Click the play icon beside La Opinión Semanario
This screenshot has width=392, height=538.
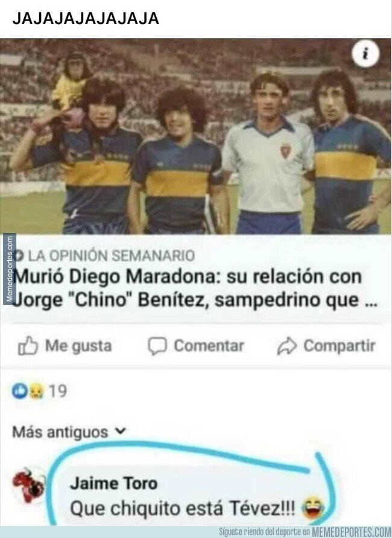[x=19, y=255]
